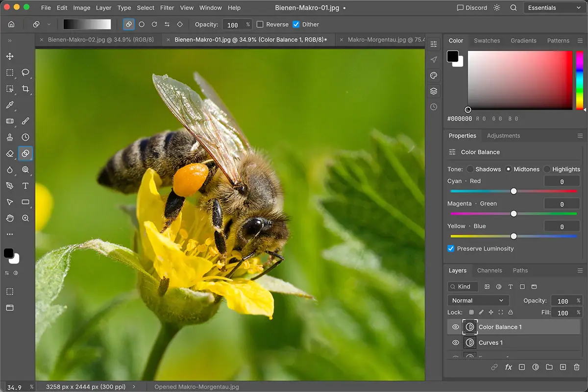
Task: Open search with the magnifier in title bar
Action: pyautogui.click(x=514, y=8)
